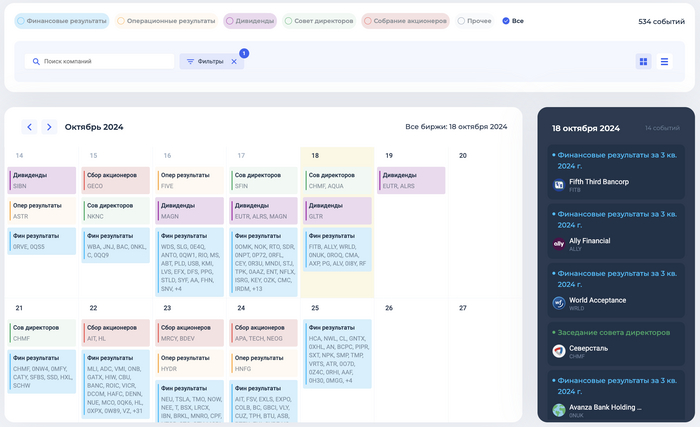Switch to grid calendar view
The width and height of the screenshot is (700, 427).
[643, 62]
